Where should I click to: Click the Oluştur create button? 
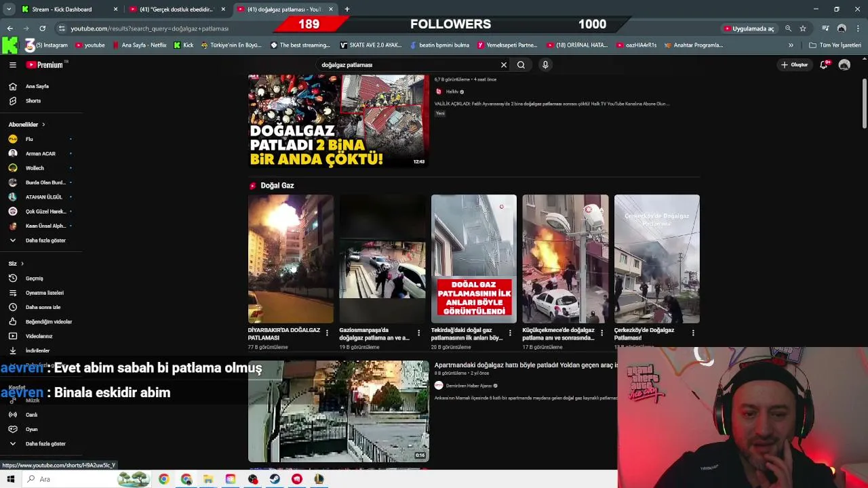point(794,65)
